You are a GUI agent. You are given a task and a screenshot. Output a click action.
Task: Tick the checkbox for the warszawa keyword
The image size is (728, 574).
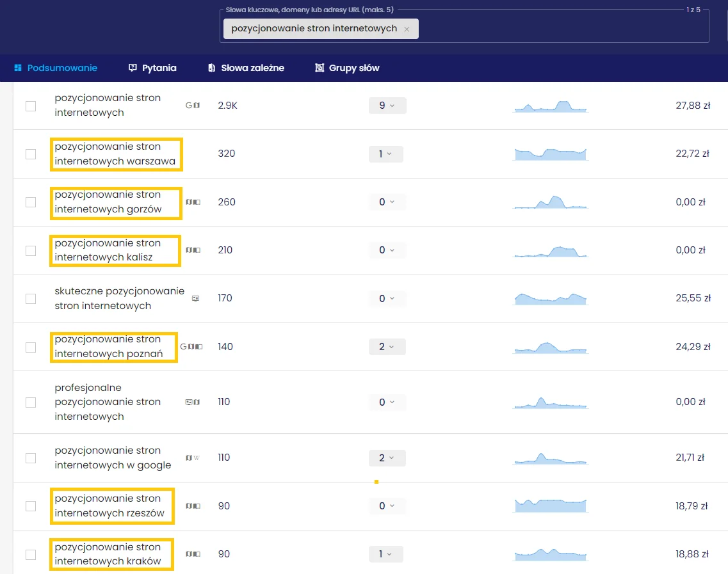tap(31, 154)
